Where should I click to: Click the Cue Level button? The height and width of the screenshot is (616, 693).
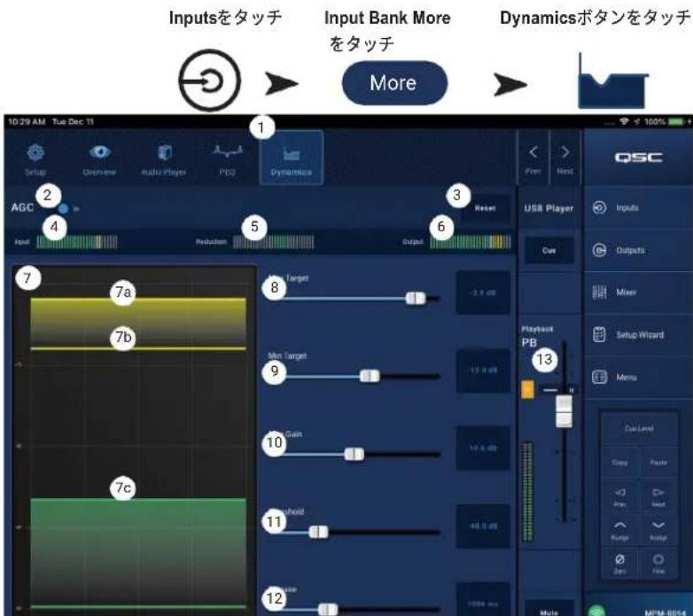point(639,428)
